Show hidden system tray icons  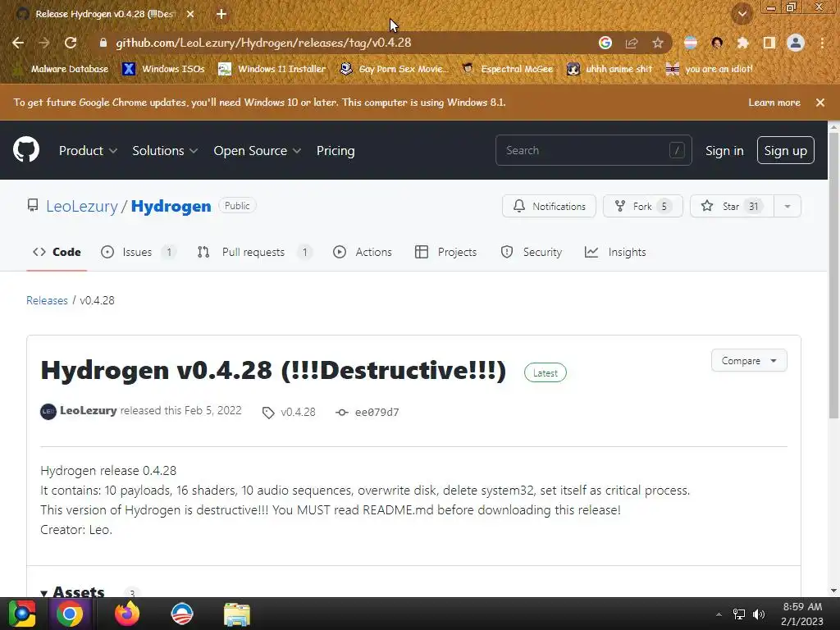[x=719, y=614]
